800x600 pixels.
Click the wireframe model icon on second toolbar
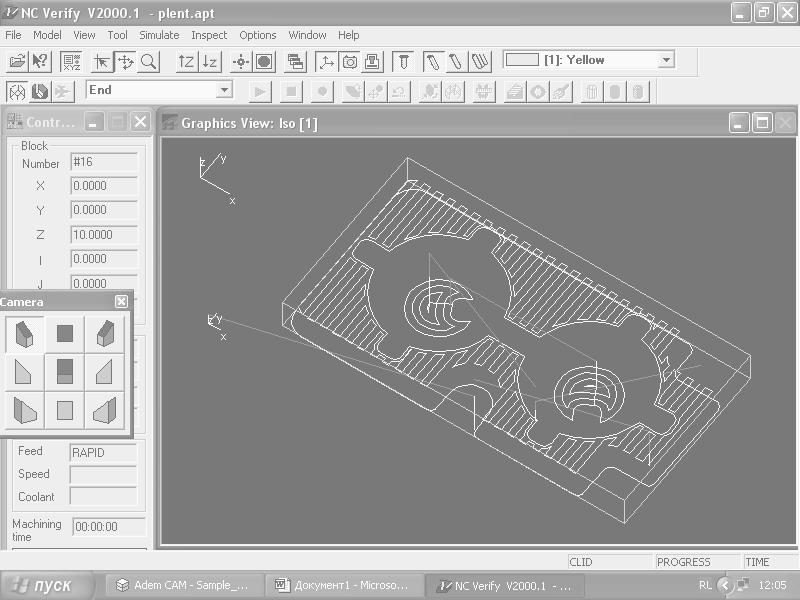coord(17,92)
